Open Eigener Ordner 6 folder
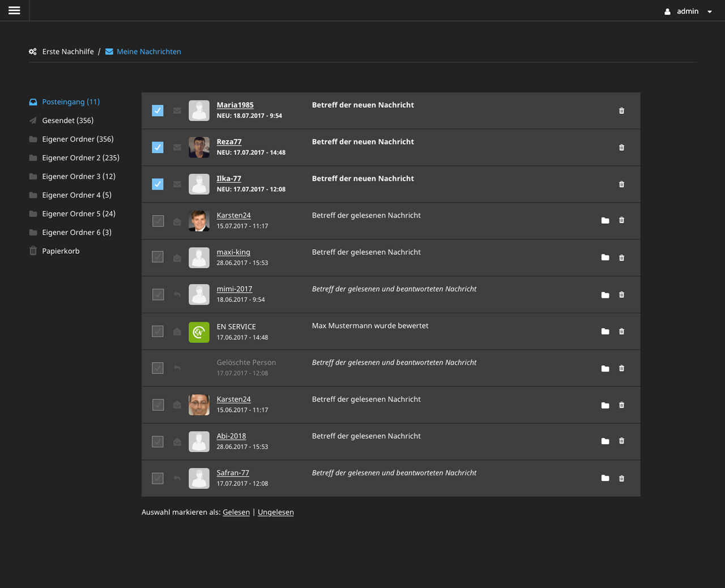725x588 pixels. point(76,232)
